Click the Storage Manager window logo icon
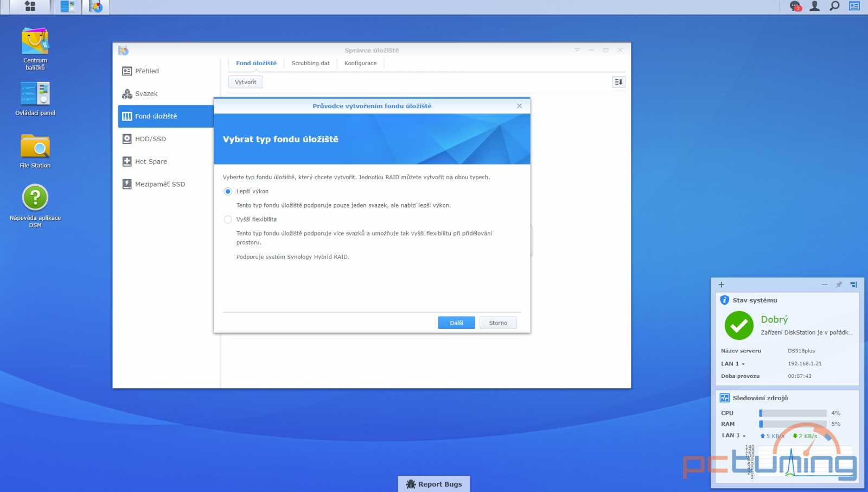The width and height of the screenshot is (868, 492). (124, 50)
